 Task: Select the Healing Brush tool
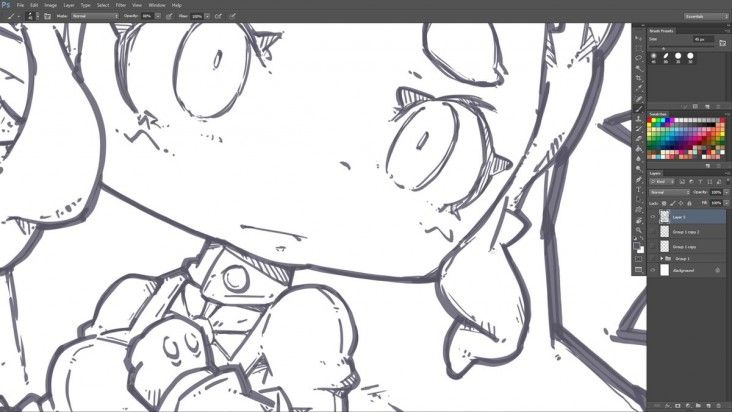[x=638, y=98]
